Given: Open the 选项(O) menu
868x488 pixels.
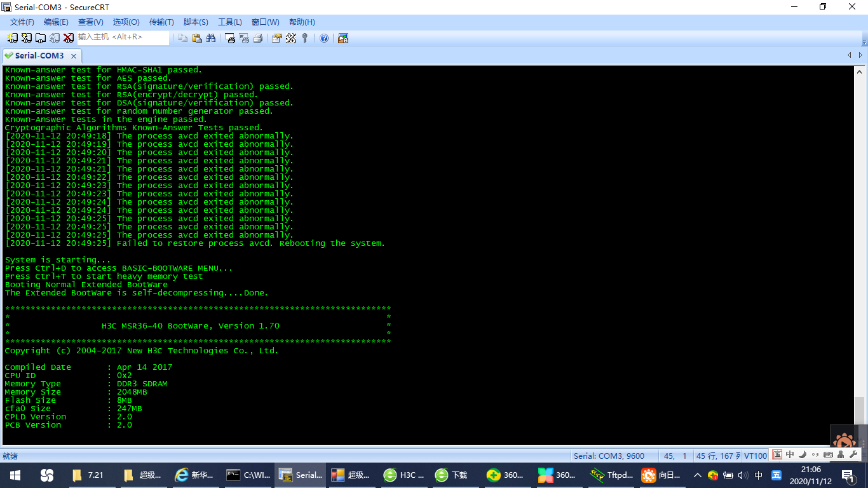Looking at the screenshot, I should coord(126,22).
